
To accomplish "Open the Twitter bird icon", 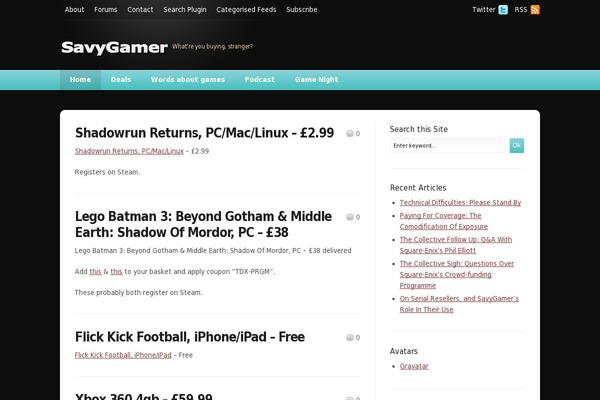I will [503, 10].
